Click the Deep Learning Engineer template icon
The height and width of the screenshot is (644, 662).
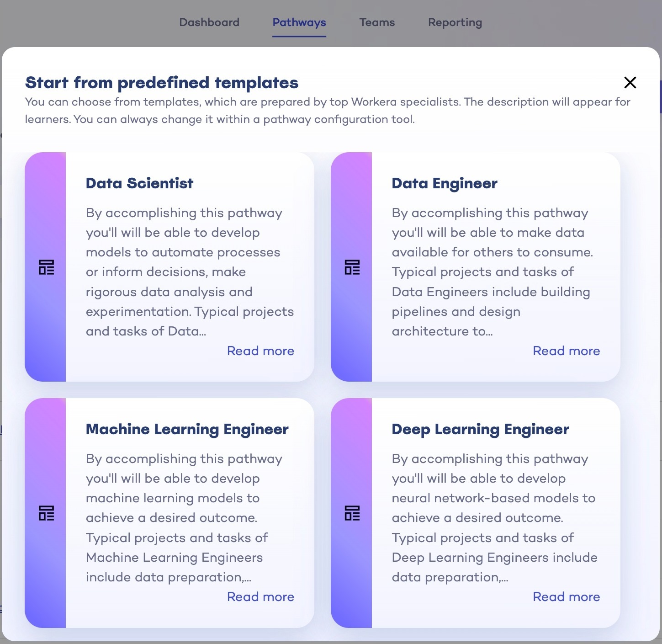pyautogui.click(x=351, y=513)
